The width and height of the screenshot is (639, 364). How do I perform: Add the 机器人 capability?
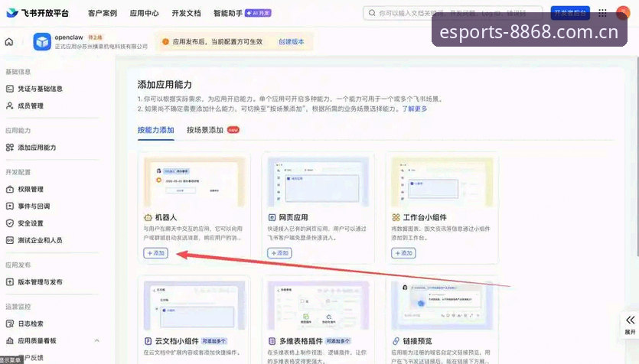[x=155, y=253]
